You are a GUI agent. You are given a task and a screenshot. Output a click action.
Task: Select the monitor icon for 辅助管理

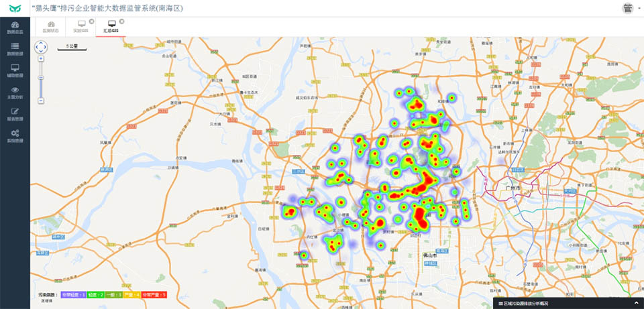[x=15, y=70]
